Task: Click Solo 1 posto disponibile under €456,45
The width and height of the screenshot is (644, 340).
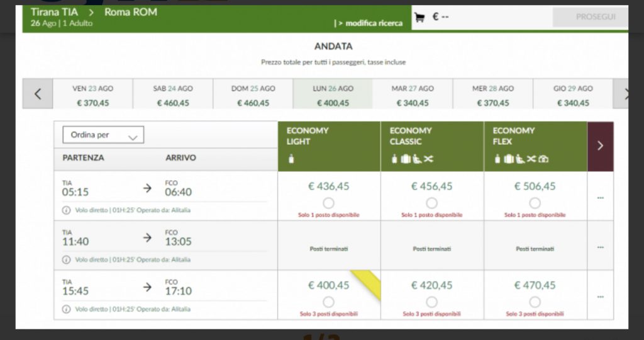Action: (431, 215)
